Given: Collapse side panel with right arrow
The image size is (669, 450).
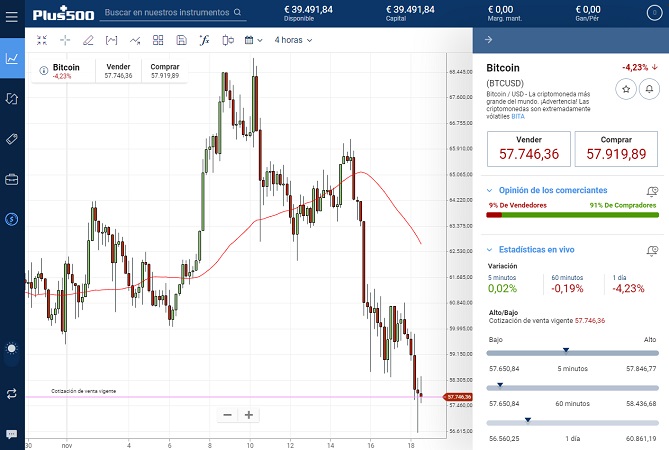Looking at the screenshot, I should [489, 40].
